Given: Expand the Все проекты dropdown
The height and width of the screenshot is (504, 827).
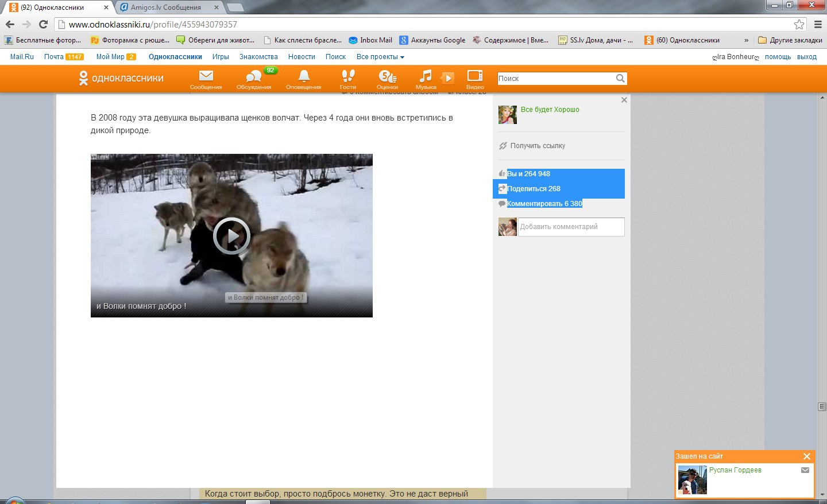Looking at the screenshot, I should click(x=380, y=57).
